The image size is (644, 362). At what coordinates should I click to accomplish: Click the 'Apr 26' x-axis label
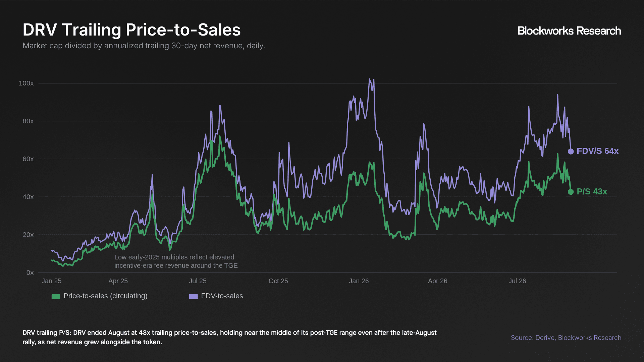[438, 281]
